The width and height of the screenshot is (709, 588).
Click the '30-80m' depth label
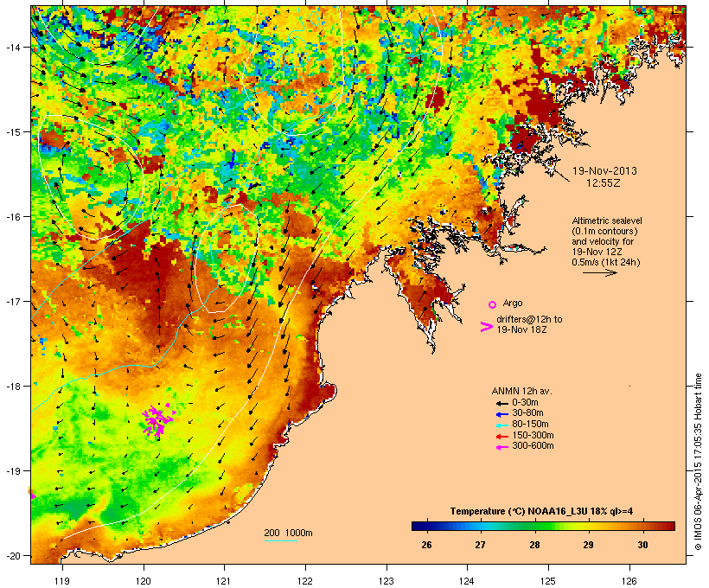coord(527,413)
